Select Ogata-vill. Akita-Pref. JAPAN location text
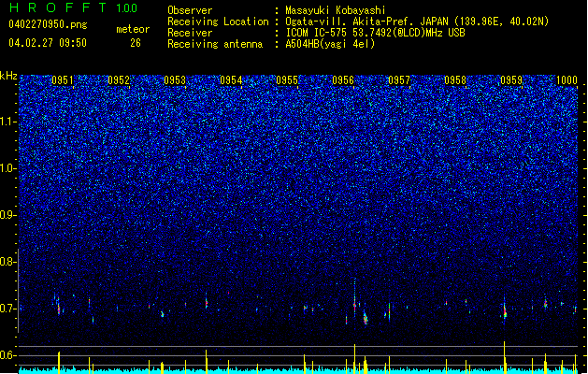The image size is (588, 374). pos(417,22)
